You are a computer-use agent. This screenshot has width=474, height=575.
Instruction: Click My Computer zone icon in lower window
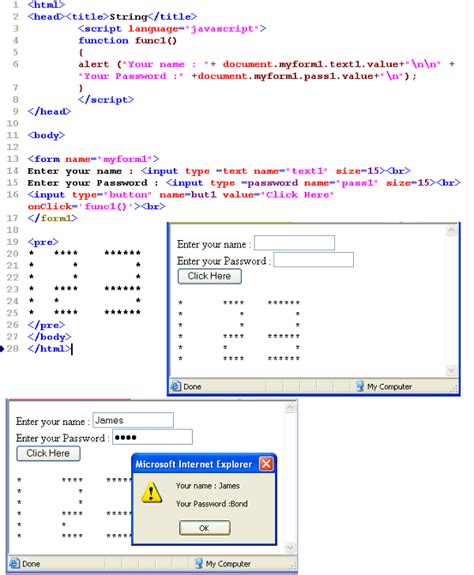pyautogui.click(x=199, y=563)
